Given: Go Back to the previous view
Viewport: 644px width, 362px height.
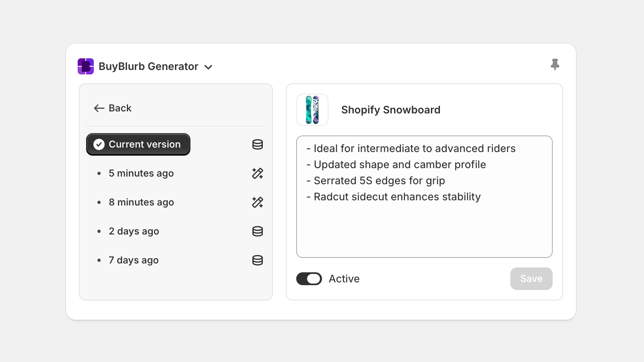Looking at the screenshot, I should [x=120, y=108].
